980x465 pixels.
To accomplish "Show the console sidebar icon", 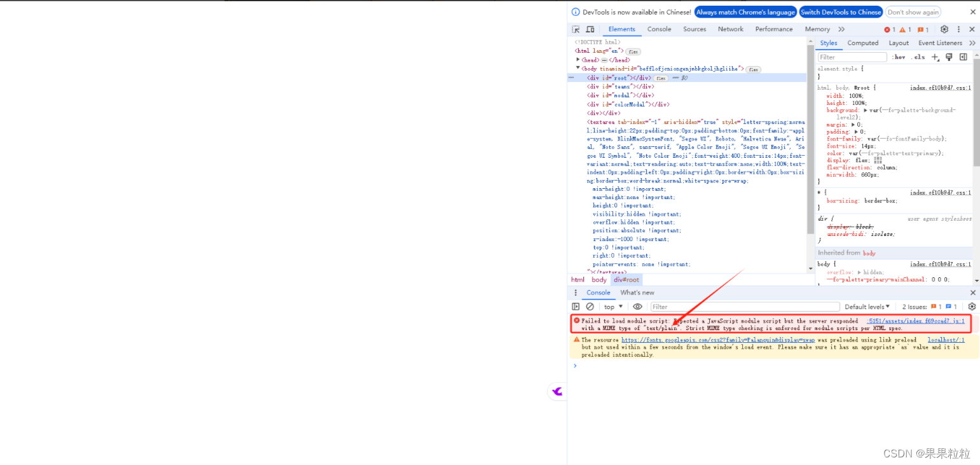I will coord(576,307).
